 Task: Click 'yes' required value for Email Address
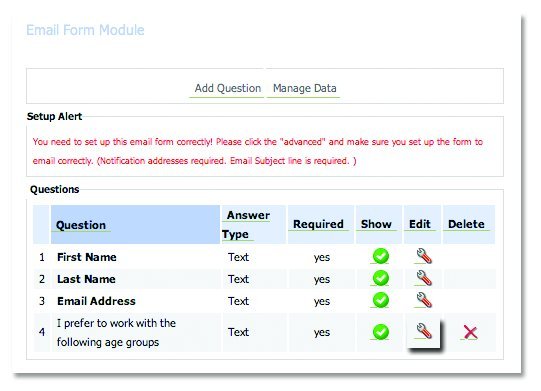point(322,301)
